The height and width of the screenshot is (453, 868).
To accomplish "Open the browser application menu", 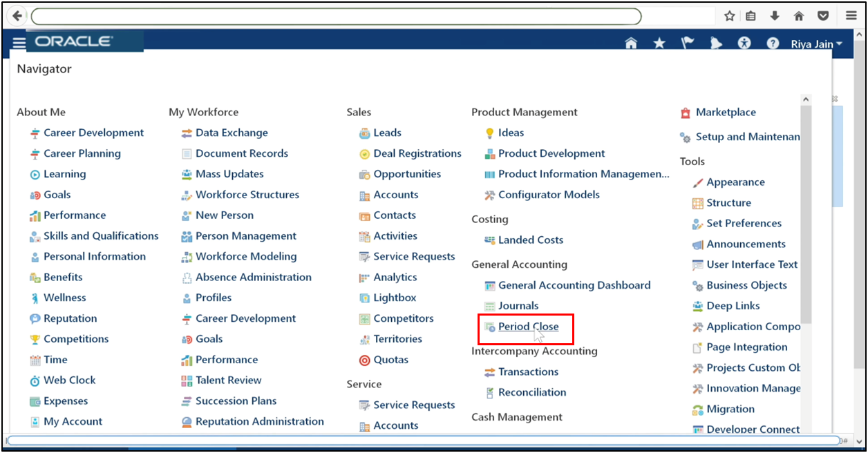I will 851,15.
